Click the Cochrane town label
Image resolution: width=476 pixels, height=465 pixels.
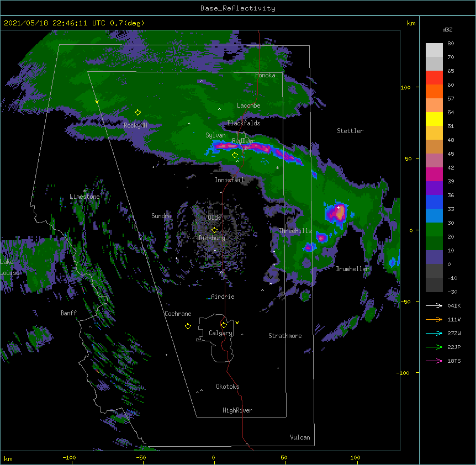pos(178,314)
